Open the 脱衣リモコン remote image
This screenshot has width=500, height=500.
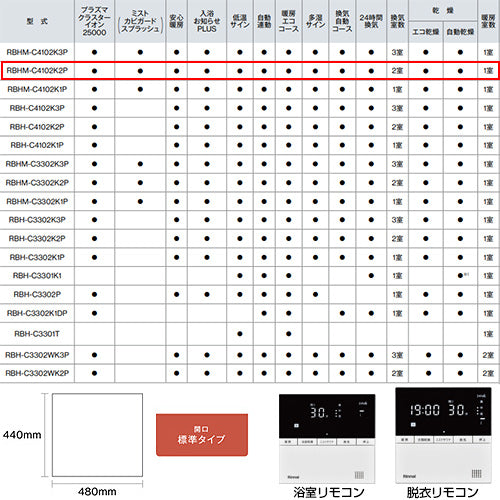click(x=443, y=435)
